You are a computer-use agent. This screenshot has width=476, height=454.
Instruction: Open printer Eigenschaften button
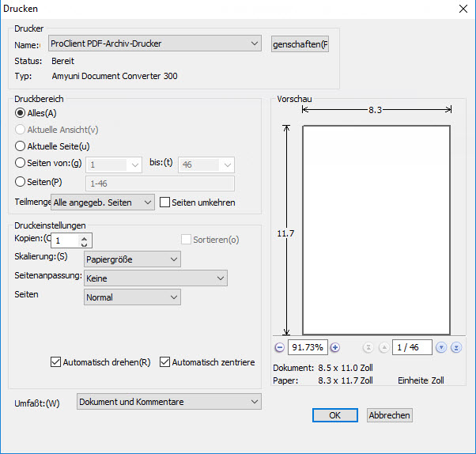300,44
